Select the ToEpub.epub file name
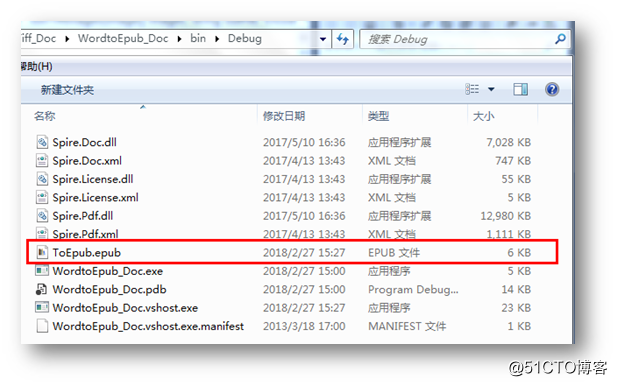617x386 pixels. [87, 253]
